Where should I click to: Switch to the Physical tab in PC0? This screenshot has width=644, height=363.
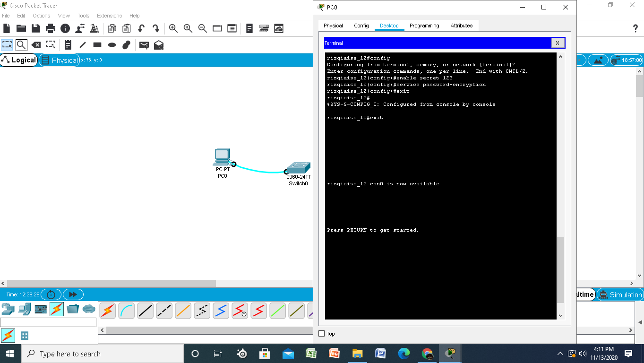pyautogui.click(x=333, y=26)
